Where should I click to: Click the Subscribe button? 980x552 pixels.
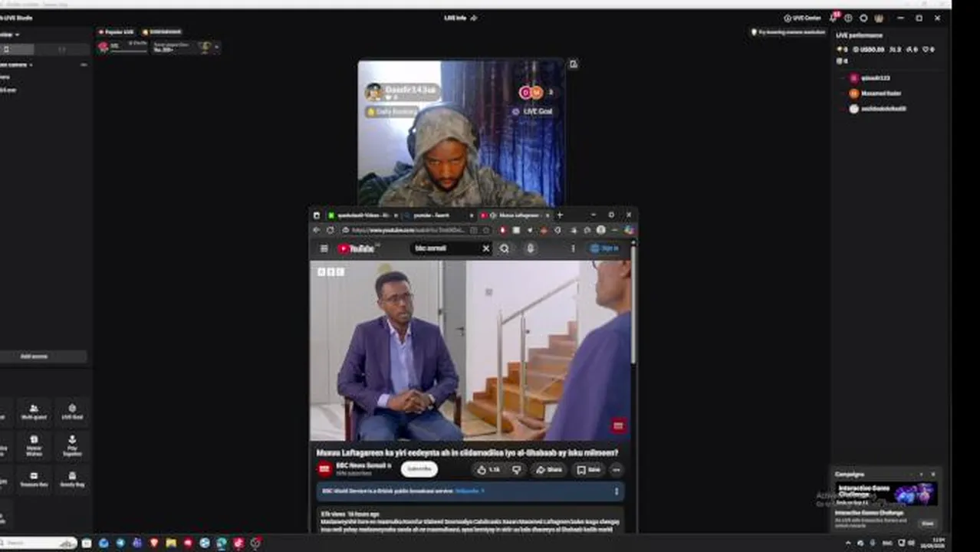pos(419,469)
